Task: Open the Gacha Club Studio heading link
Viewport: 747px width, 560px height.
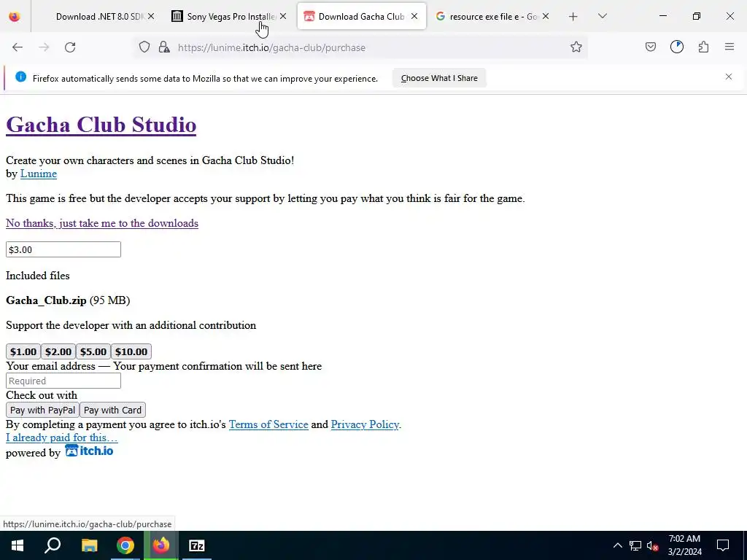Action: point(101,125)
